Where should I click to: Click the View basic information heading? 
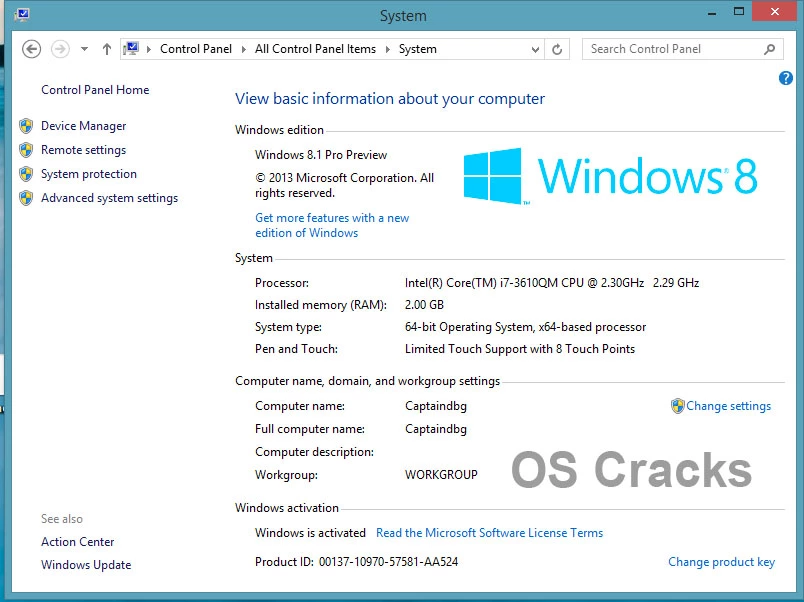(x=390, y=98)
